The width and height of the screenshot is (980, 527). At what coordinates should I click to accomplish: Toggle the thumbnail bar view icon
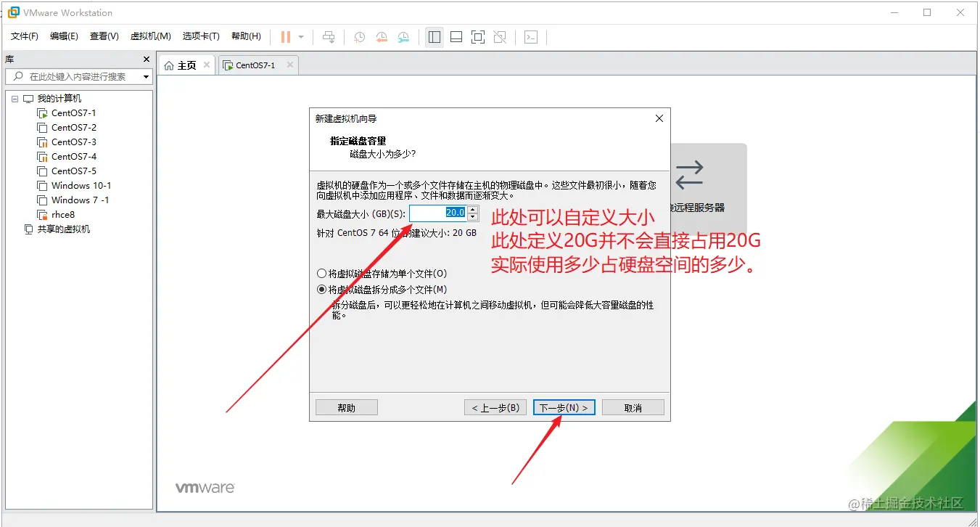[456, 37]
